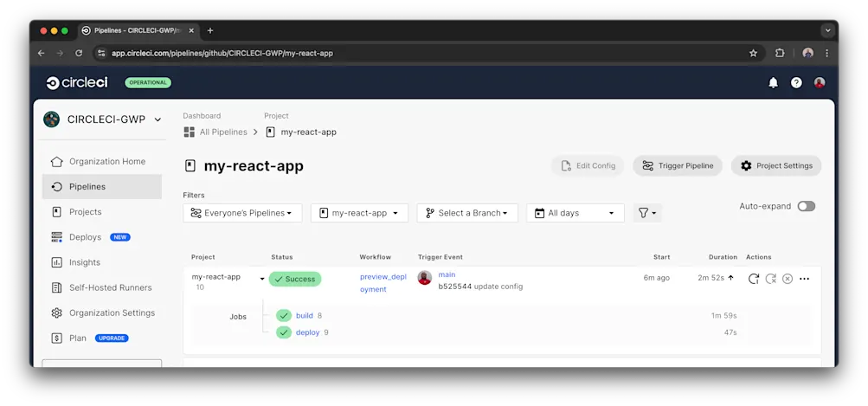Viewport: 868px width, 406px height.
Task: Open the notifications bell
Action: pos(774,83)
